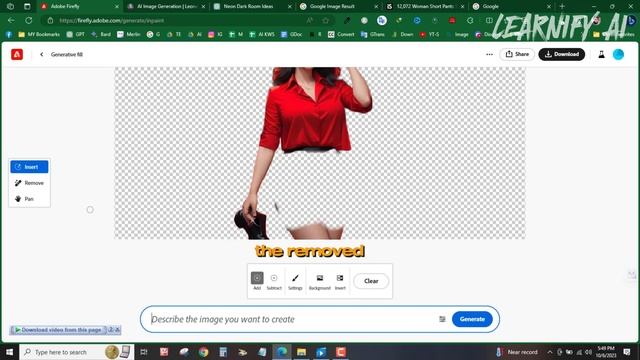Focus the prompt description field

click(292, 319)
